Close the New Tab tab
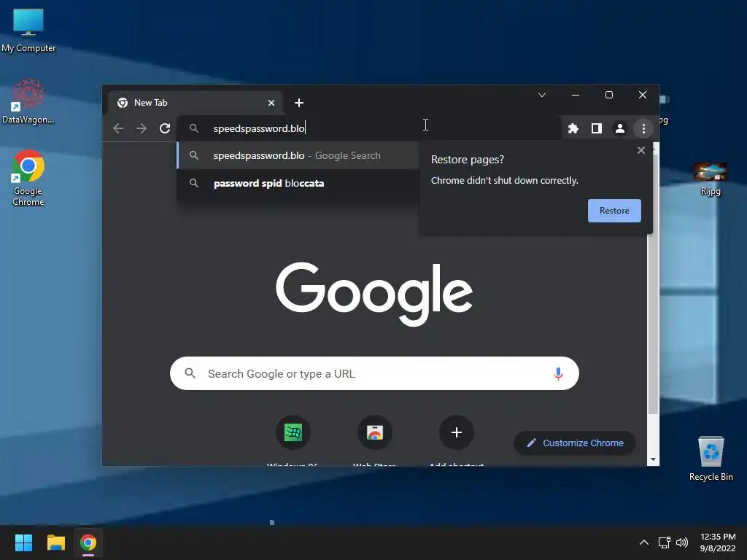The width and height of the screenshot is (747, 560). pos(271,103)
